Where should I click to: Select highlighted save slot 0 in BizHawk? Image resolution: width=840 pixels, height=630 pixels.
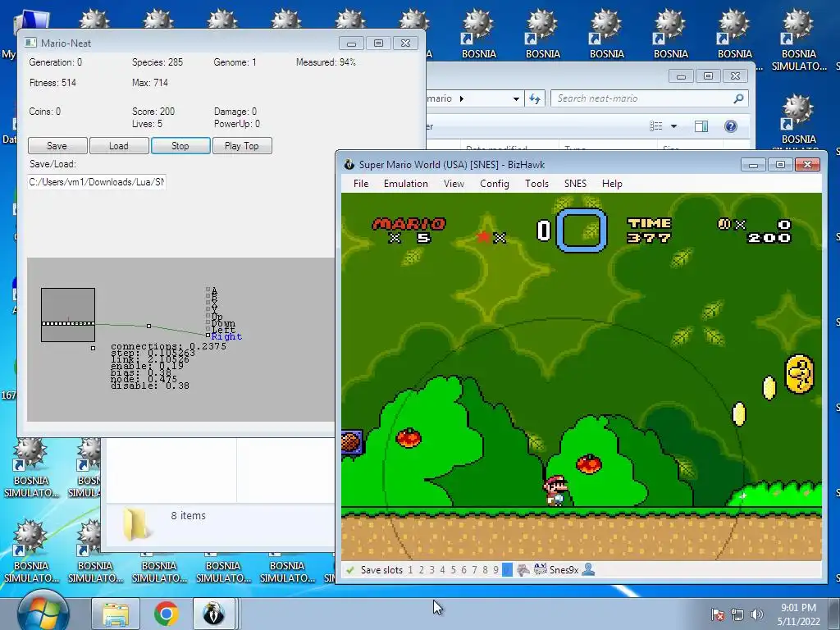point(507,570)
